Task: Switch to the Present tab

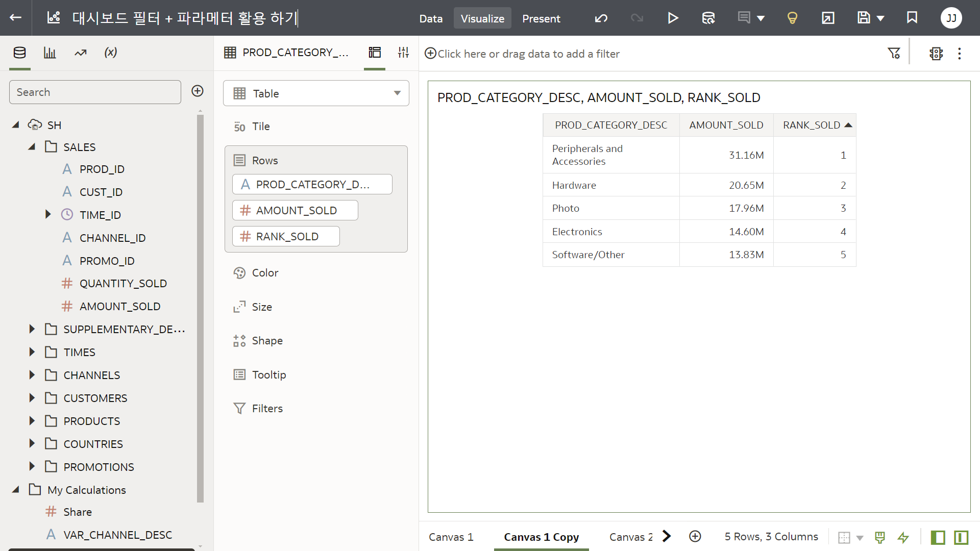Action: point(541,18)
